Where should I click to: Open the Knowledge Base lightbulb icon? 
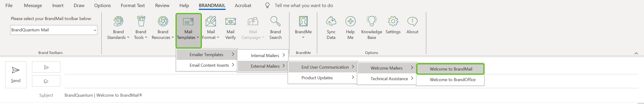click(371, 22)
